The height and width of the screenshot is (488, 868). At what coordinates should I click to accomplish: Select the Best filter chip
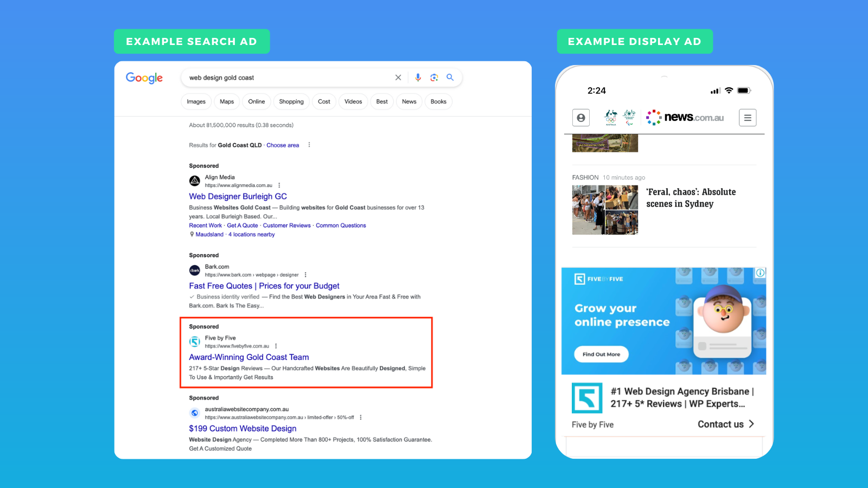(x=382, y=101)
